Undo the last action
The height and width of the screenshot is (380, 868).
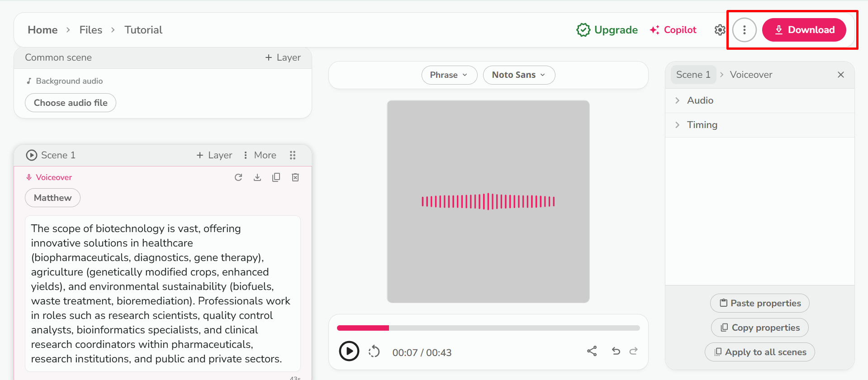[x=616, y=351]
